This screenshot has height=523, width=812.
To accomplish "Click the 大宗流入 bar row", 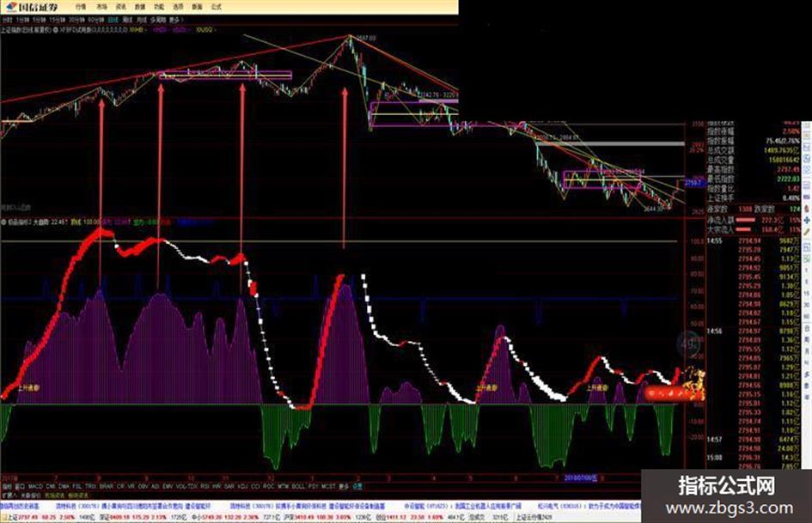I will (x=754, y=229).
